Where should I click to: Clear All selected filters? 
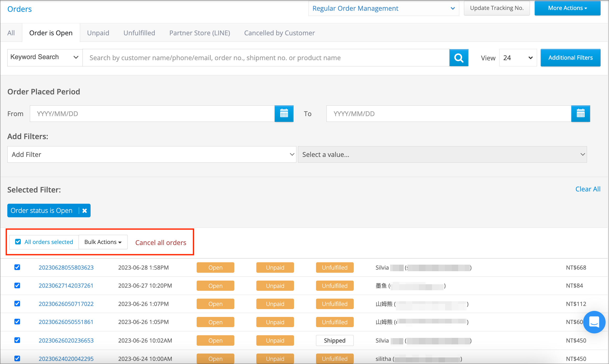coord(588,189)
